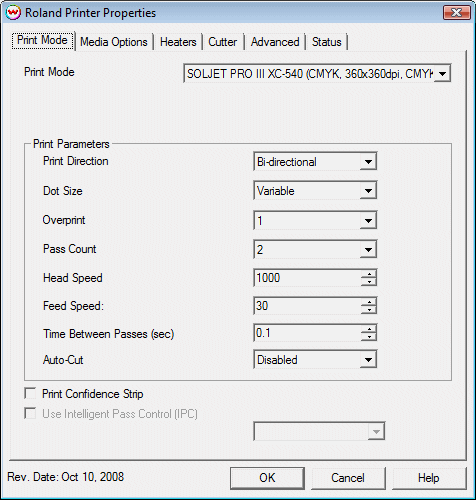Increase Feed Speed with up arrow
Image resolution: width=476 pixels, height=500 pixels.
point(369,302)
